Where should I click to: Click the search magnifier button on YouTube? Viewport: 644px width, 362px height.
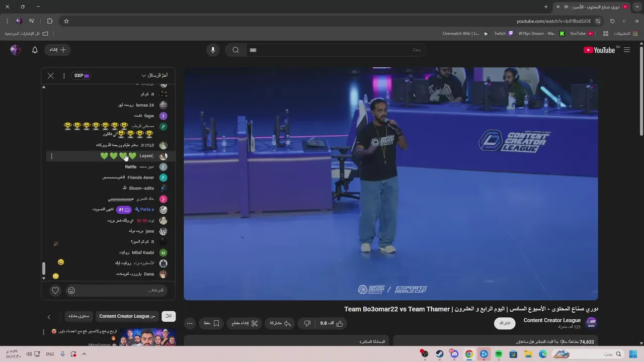coord(235,50)
